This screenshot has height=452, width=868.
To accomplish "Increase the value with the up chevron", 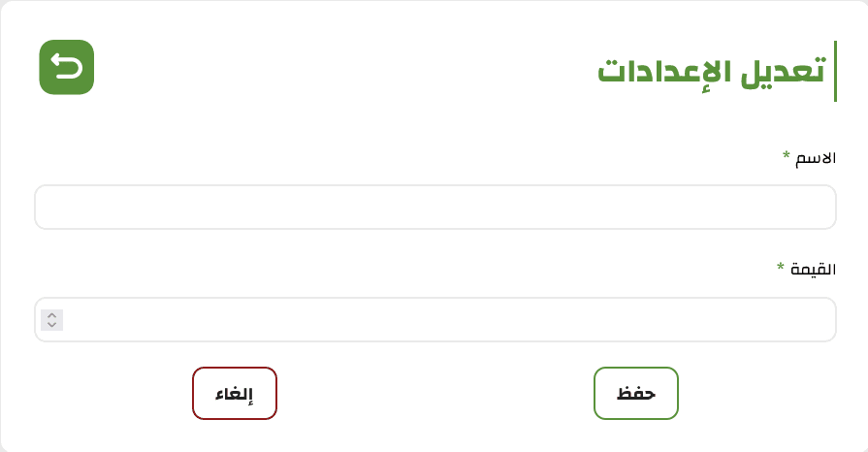I will 51,315.
